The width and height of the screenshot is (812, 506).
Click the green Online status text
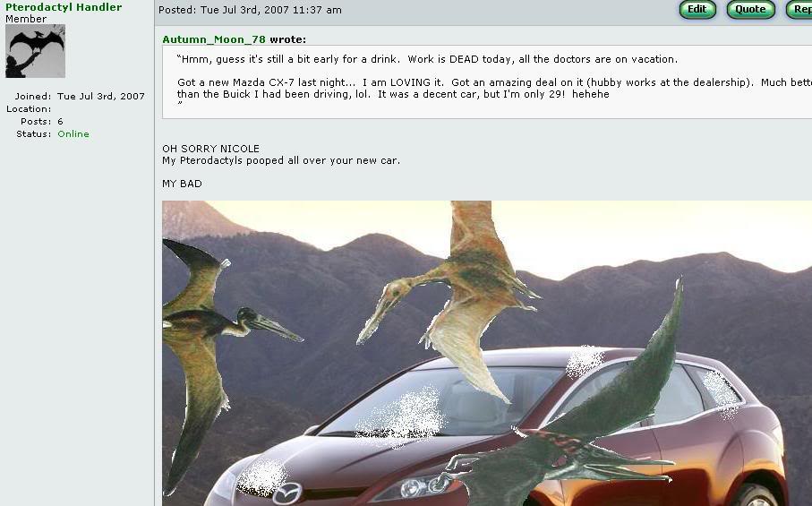tap(73, 134)
